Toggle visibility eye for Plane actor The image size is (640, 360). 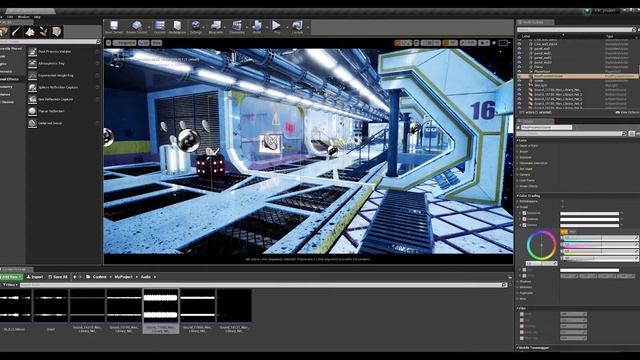click(520, 67)
